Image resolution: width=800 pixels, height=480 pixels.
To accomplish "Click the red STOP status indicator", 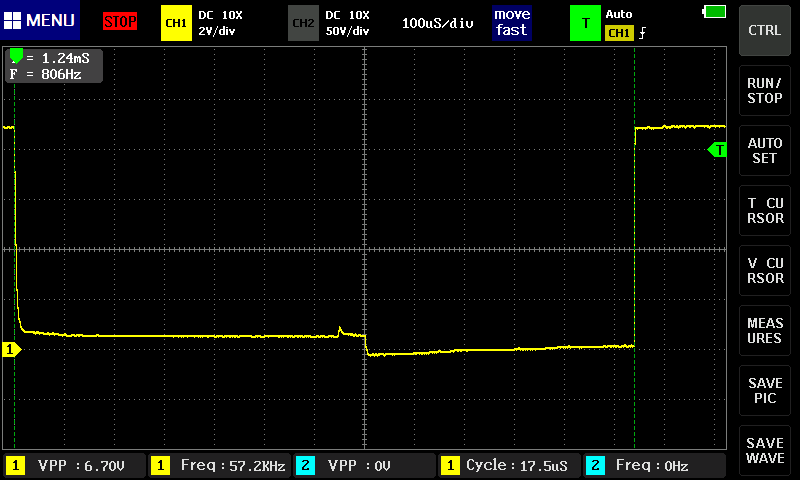I will 120,21.
